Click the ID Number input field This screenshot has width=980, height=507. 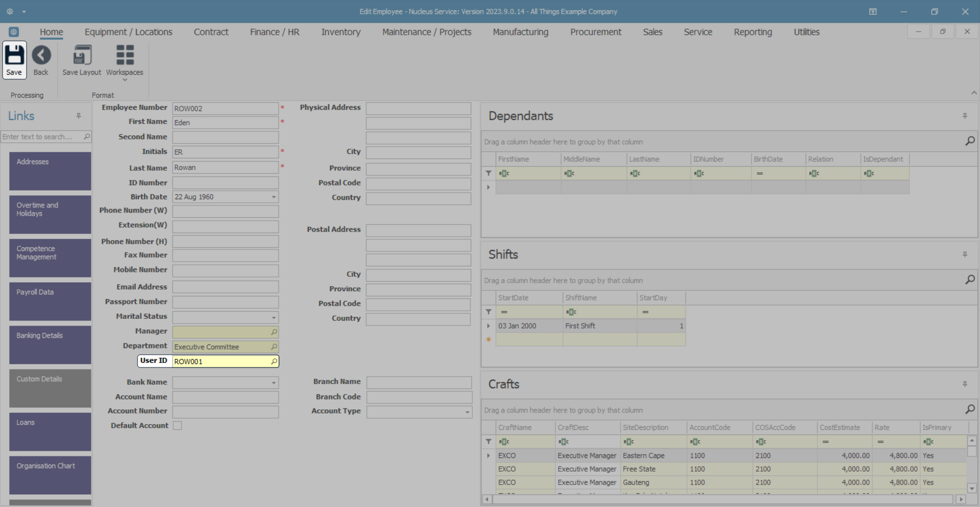point(225,183)
